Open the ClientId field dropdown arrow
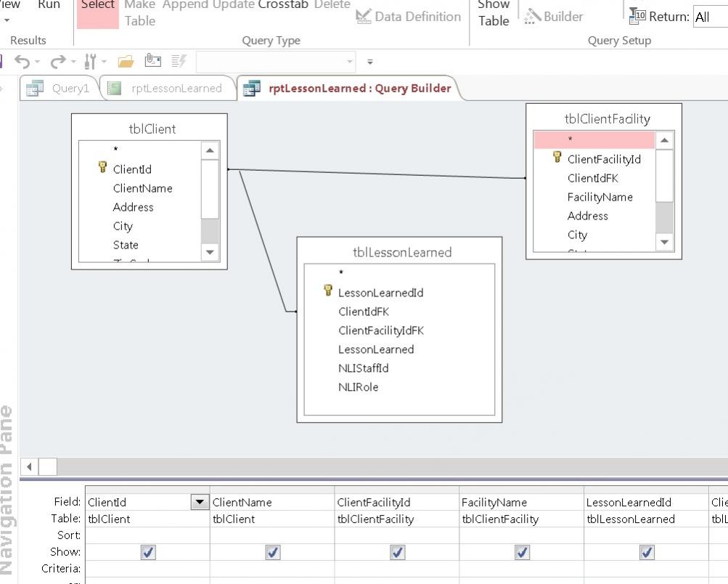Viewport: 728px width, 584px height. pos(200,502)
